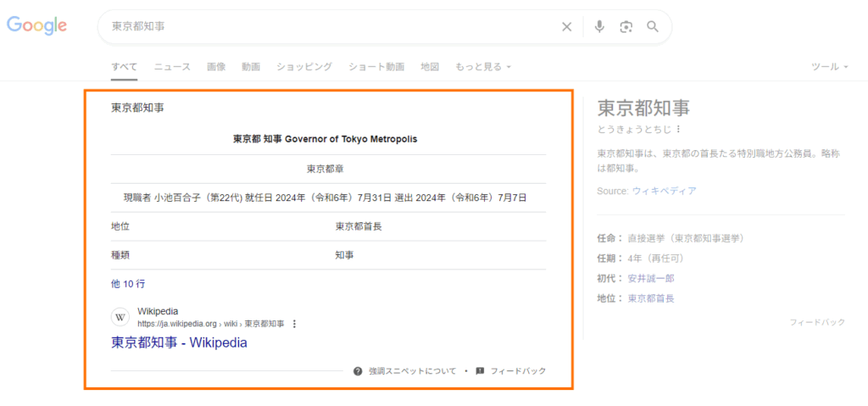Open three-dot menu beside Wikipedia URL
This screenshot has width=868, height=406.
pos(294,324)
